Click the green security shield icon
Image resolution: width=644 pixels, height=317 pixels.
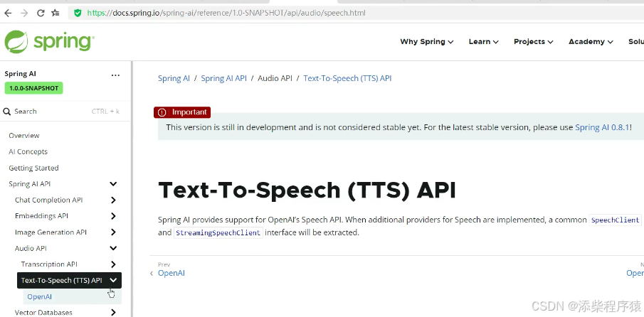pos(78,13)
